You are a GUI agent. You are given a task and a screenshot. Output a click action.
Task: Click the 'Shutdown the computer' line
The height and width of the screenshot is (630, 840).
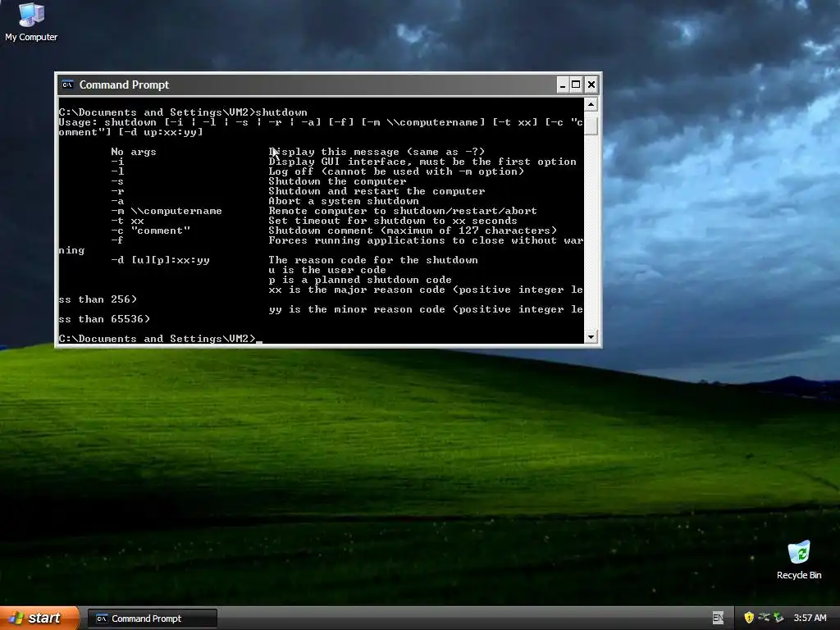tap(337, 181)
